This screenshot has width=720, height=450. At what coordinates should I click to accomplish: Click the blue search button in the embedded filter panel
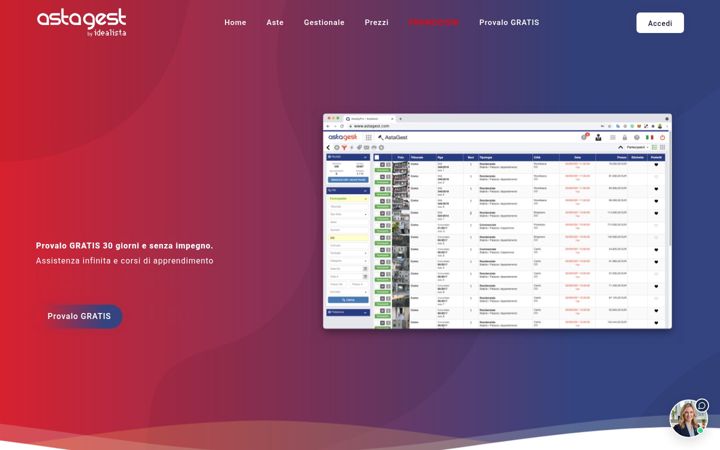coord(348,300)
